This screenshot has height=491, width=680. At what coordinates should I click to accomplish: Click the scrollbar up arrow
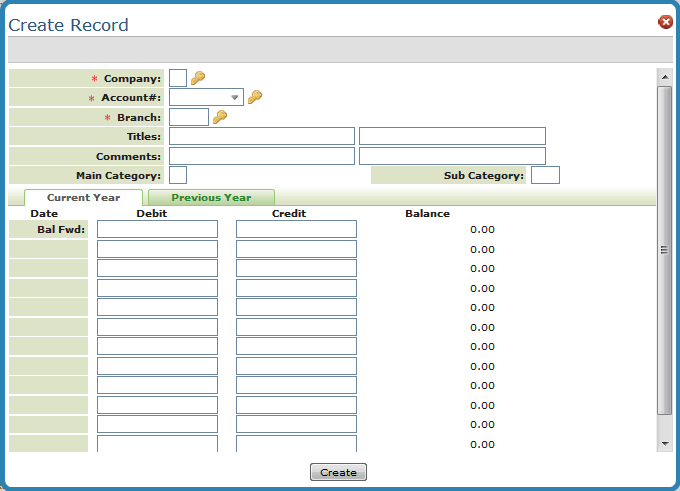tap(665, 76)
